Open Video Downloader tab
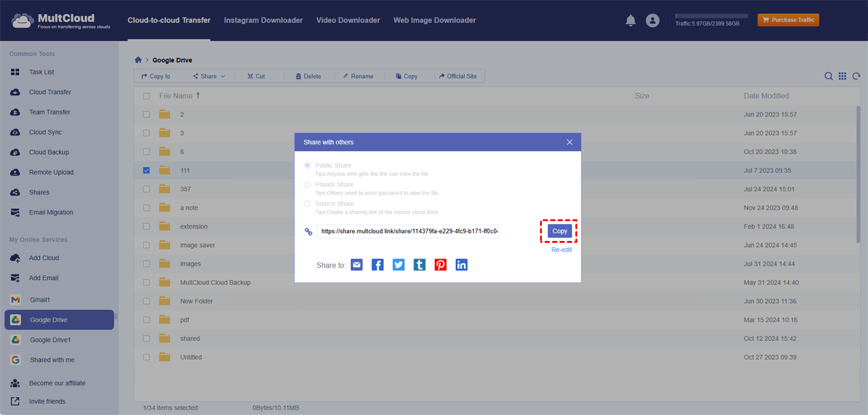The height and width of the screenshot is (415, 868). point(348,20)
